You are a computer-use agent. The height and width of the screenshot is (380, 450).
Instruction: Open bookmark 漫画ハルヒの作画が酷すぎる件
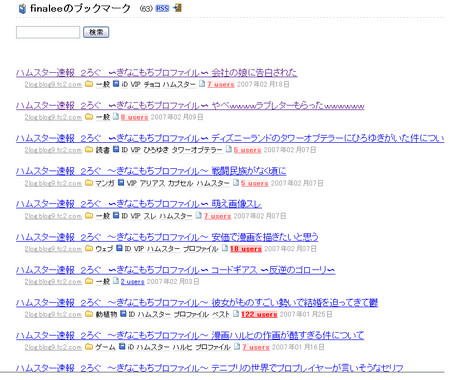pyautogui.click(x=190, y=335)
